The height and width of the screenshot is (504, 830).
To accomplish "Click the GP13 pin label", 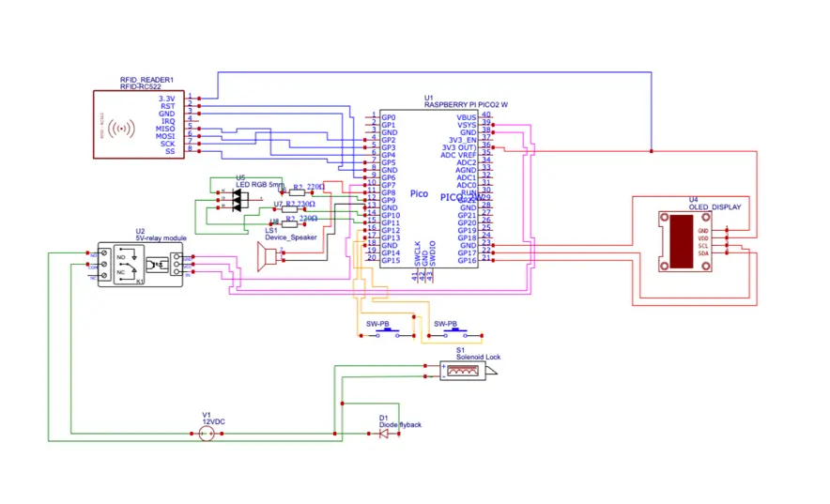I will click(x=391, y=238).
